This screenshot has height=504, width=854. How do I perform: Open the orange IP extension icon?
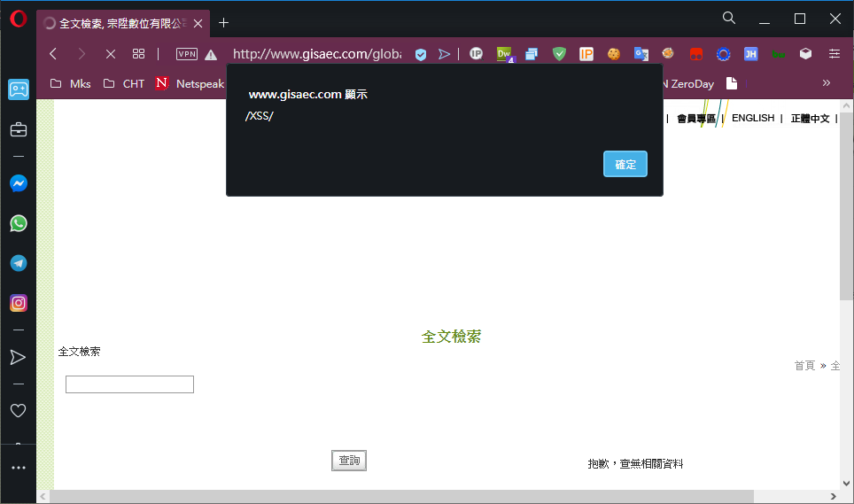click(586, 54)
